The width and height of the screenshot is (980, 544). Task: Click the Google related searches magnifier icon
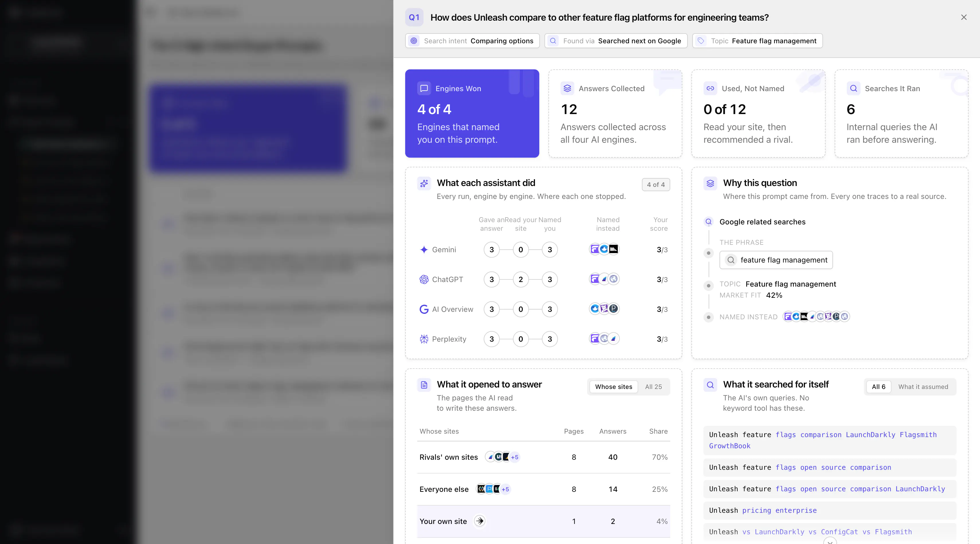point(708,221)
